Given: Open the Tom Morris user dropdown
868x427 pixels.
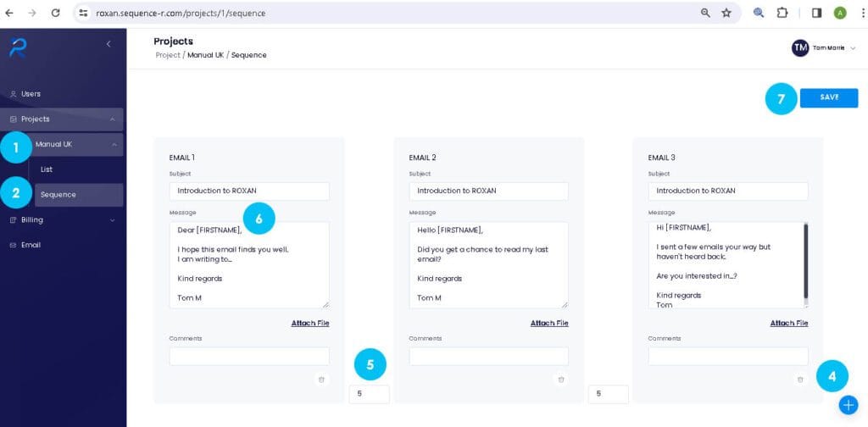Looking at the screenshot, I should coord(824,48).
